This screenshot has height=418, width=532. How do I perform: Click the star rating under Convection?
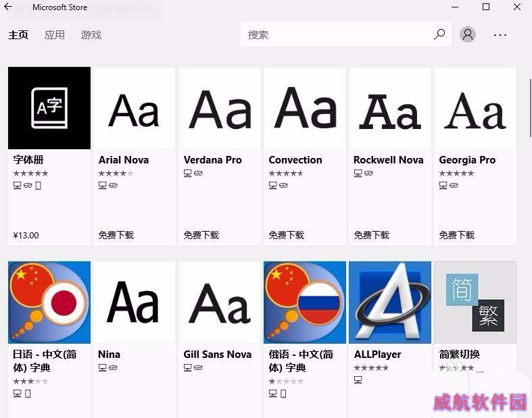pos(286,174)
